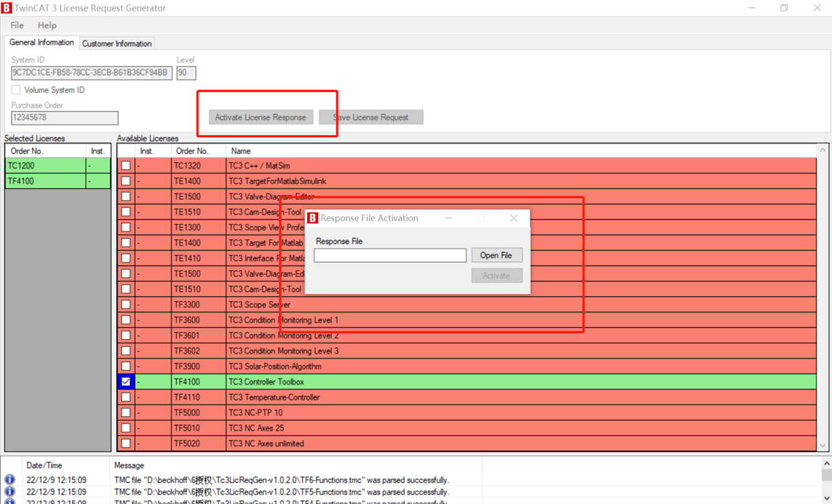Click Inst. header in Available Licenses

153,151
